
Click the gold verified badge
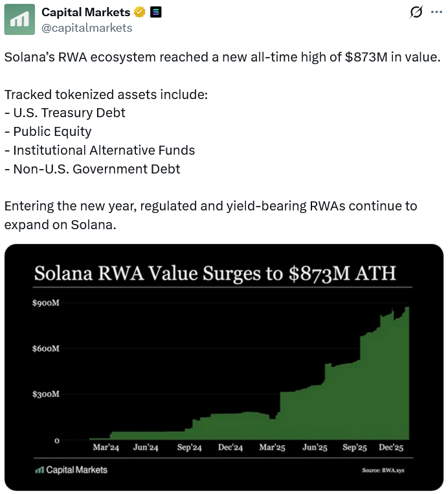(x=139, y=12)
